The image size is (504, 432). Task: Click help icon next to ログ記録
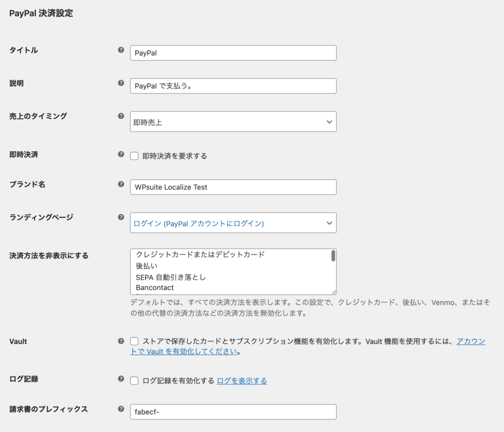[121, 379]
